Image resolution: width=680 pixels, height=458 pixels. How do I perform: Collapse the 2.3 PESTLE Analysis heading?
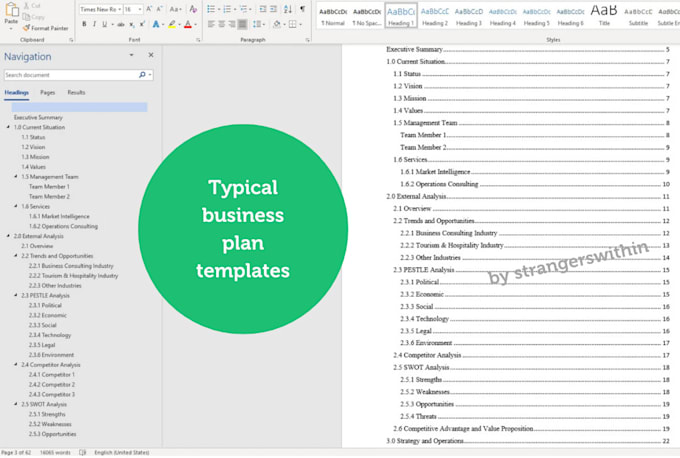click(16, 295)
